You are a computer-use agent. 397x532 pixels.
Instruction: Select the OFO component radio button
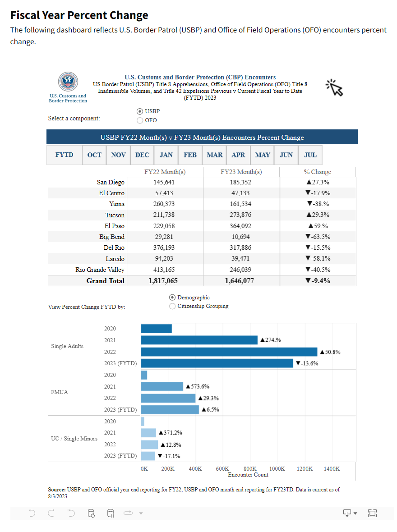pos(140,120)
